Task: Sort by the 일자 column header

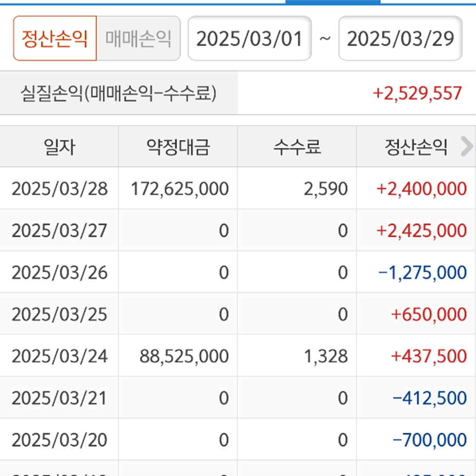Action: (x=59, y=147)
